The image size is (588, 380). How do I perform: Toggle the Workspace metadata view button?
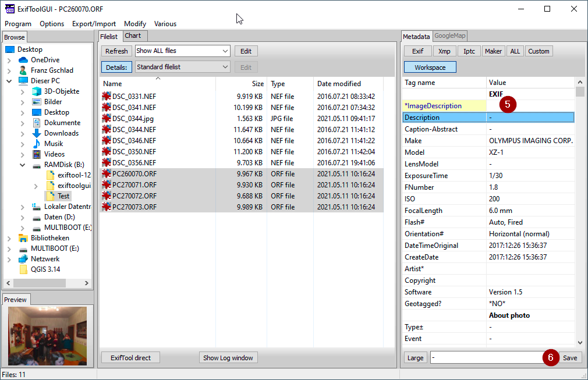(430, 68)
